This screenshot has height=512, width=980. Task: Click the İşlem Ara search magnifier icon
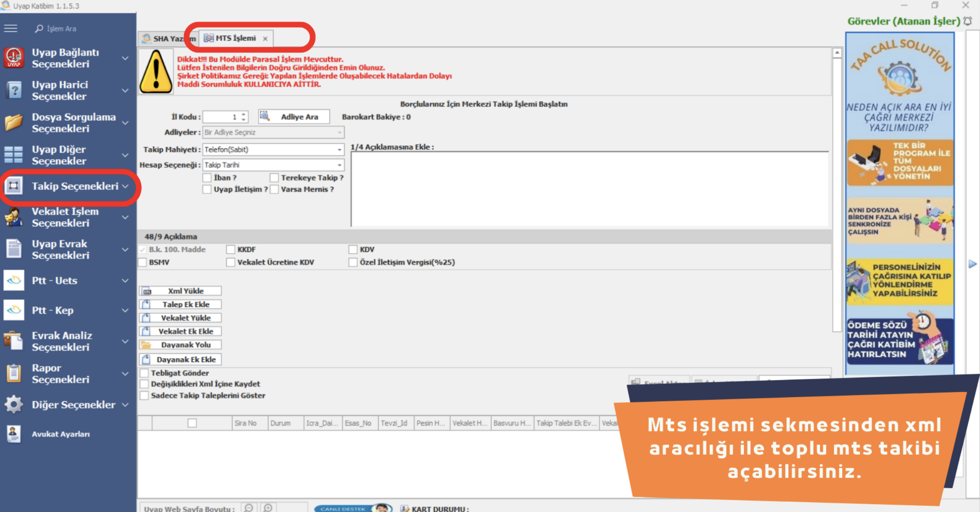39,28
